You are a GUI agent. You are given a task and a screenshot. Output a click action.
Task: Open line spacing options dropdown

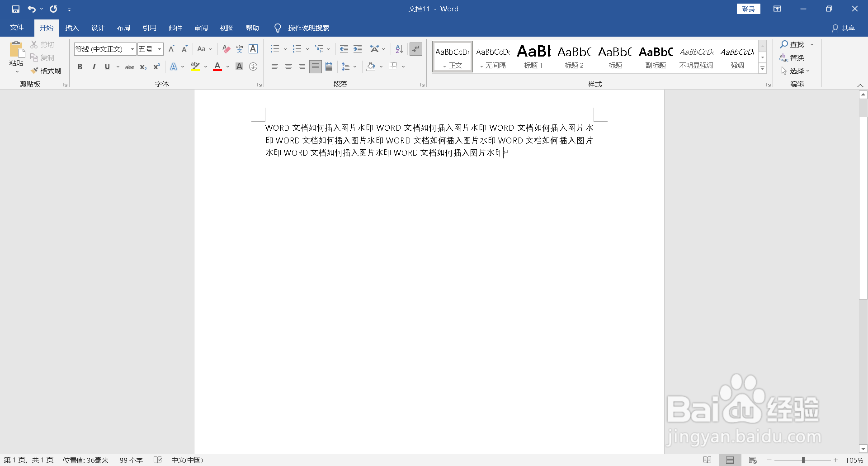click(x=355, y=67)
